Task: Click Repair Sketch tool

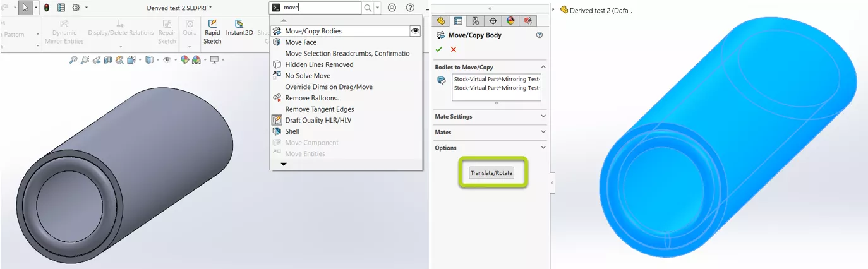Action: coord(167,32)
